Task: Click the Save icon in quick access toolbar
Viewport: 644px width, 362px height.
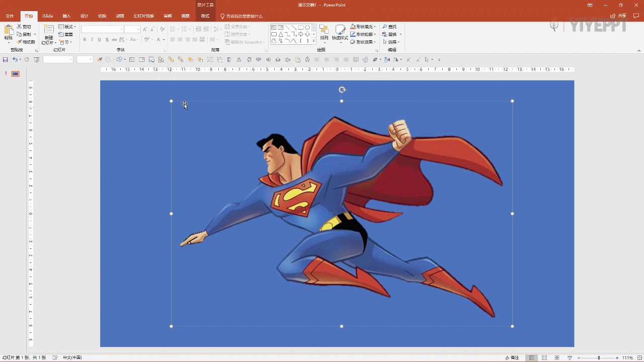Action: (6, 60)
